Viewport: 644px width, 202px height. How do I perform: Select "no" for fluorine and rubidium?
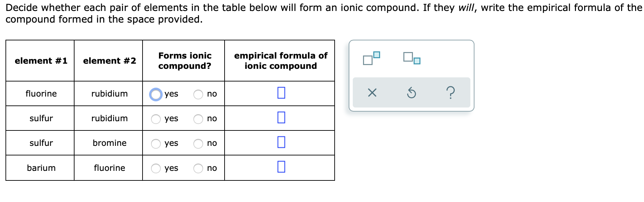pos(198,94)
